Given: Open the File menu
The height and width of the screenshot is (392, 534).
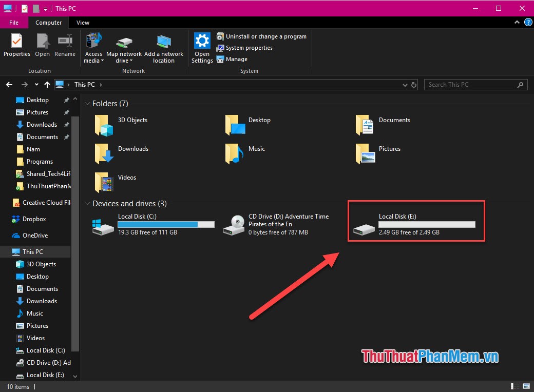Looking at the screenshot, I should click(14, 23).
